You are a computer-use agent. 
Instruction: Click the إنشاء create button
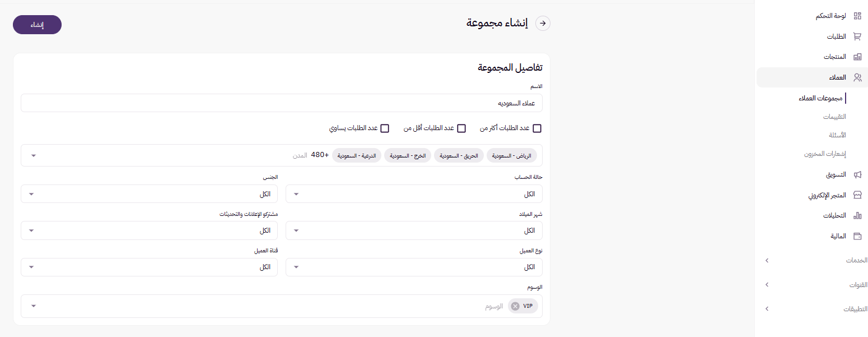click(37, 24)
